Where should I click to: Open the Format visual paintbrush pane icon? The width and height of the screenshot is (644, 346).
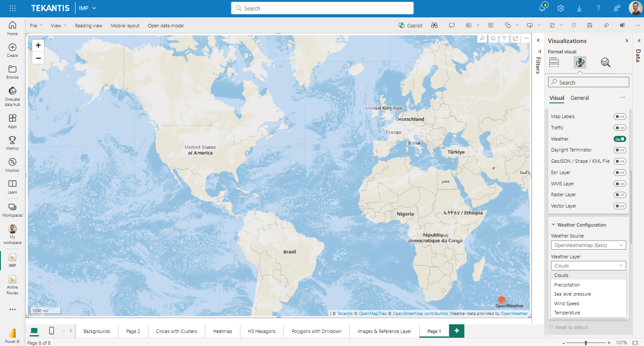580,63
